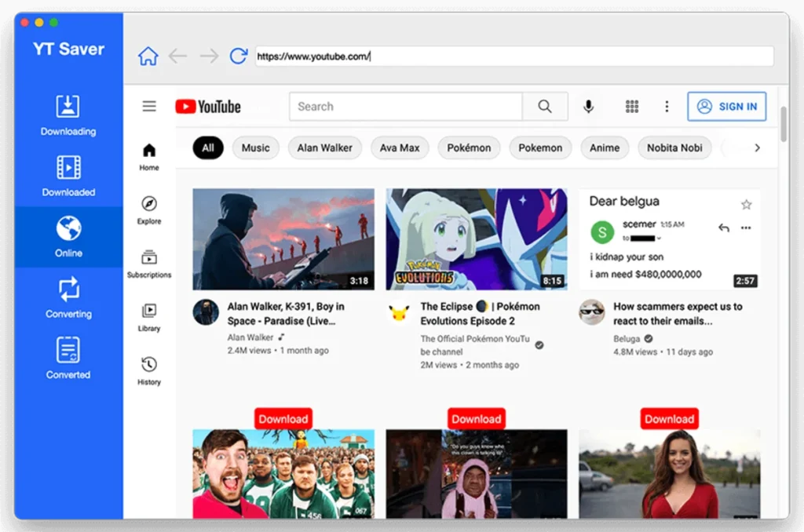The image size is (804, 532).
Task: Download the MrBeast video
Action: coord(283,418)
